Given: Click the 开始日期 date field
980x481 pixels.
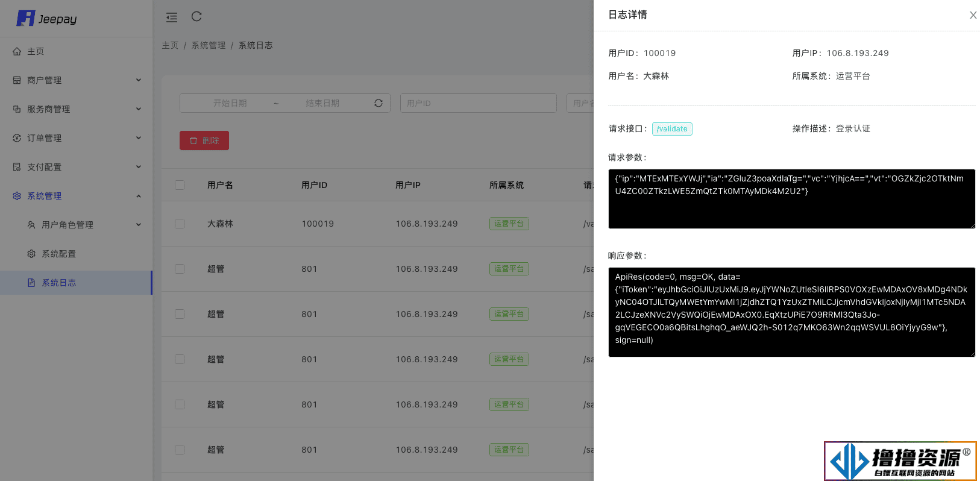Looking at the screenshot, I should point(230,103).
